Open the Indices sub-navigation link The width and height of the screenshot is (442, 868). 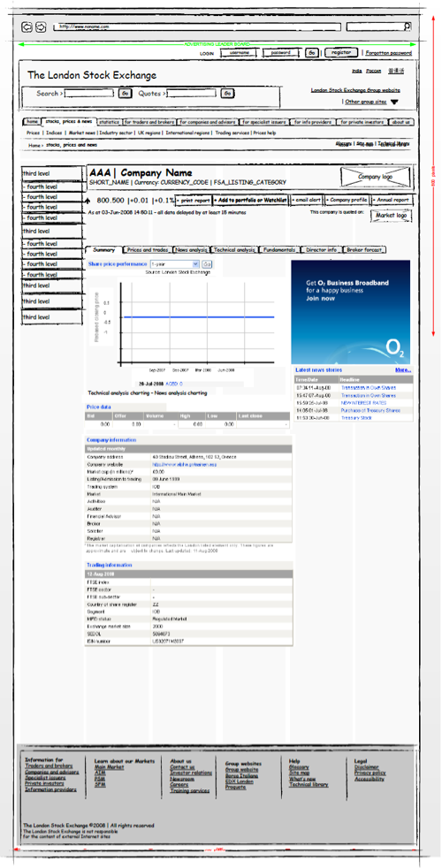54,133
